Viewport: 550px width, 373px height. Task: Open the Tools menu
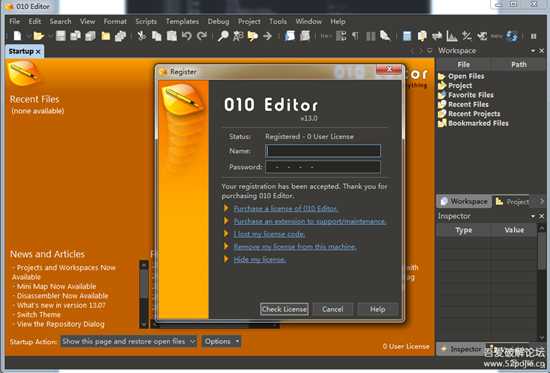tap(278, 21)
